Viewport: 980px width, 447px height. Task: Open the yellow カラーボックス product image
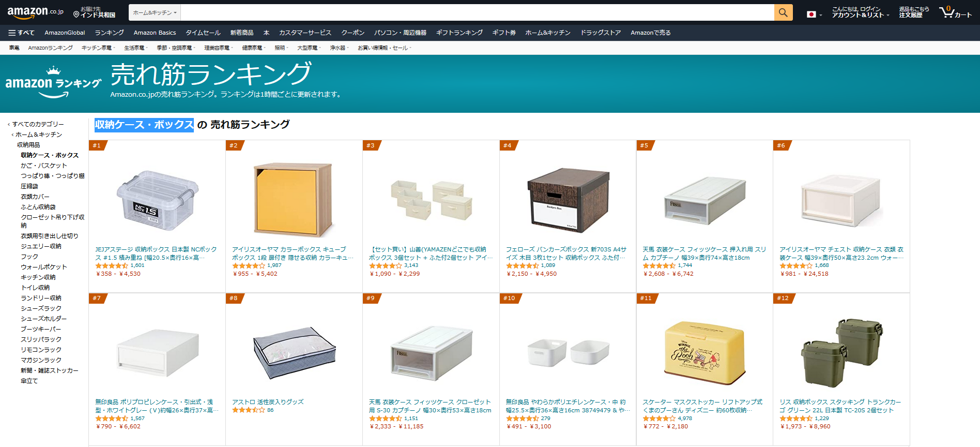pos(293,200)
